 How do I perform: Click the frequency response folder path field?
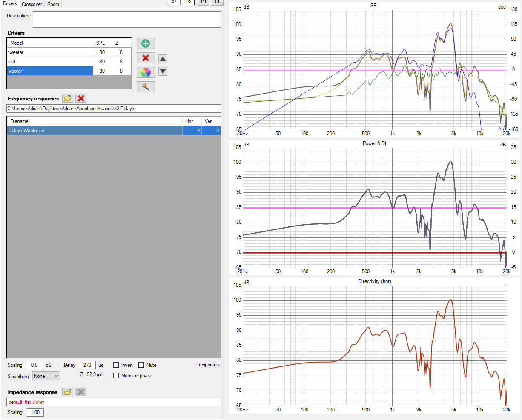114,109
